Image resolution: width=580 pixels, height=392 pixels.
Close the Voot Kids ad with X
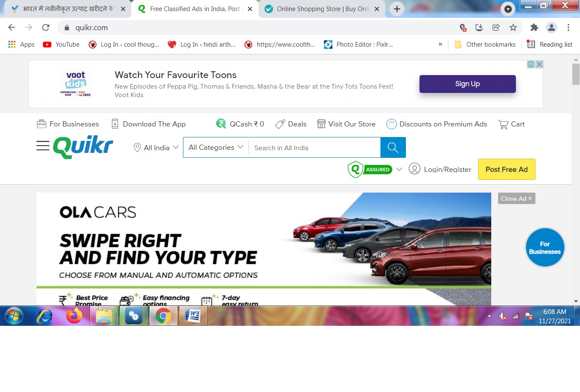click(x=539, y=64)
